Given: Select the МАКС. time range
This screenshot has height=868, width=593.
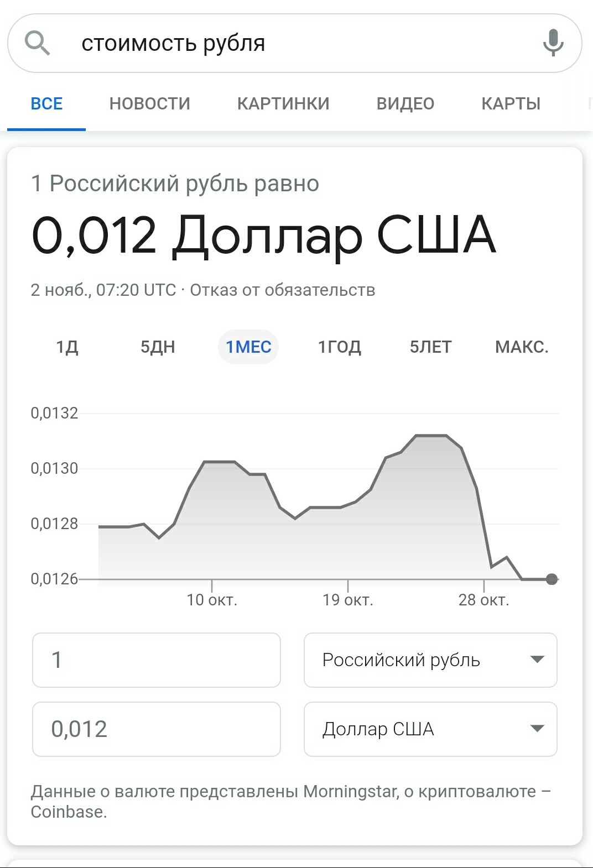Looking at the screenshot, I should pos(522,347).
